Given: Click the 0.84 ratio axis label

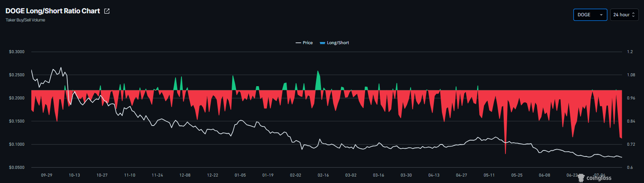Looking at the screenshot, I should pyautogui.click(x=631, y=121).
